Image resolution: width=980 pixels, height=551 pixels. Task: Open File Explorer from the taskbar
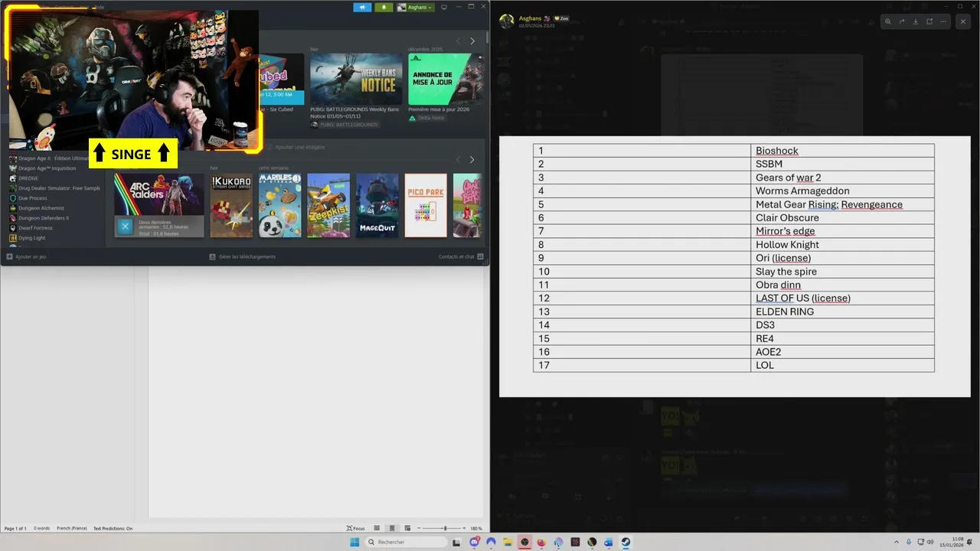(508, 542)
